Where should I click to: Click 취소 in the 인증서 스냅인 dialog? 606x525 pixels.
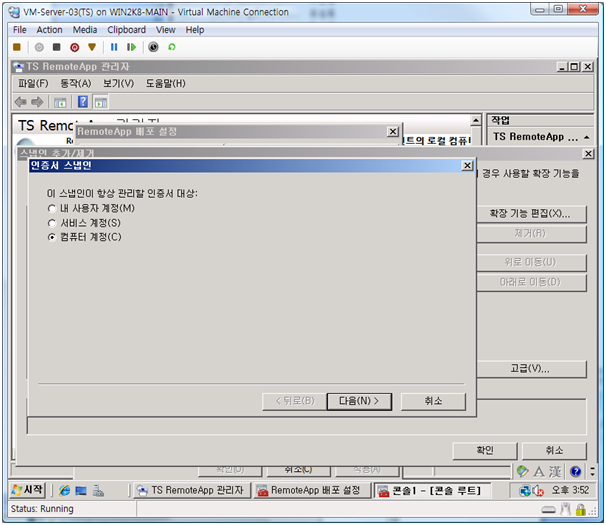click(x=433, y=401)
